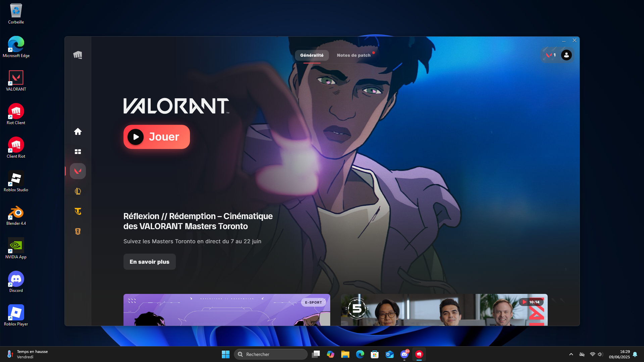The width and height of the screenshot is (644, 362).
Task: Click the Jouer play button
Action: click(157, 137)
